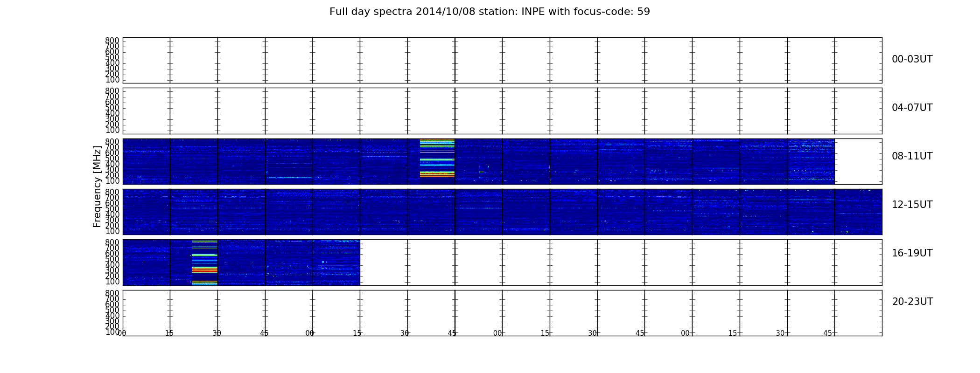Select the "04-07UT" row label
Viewport: 980px width, 373px height.
[x=912, y=108]
